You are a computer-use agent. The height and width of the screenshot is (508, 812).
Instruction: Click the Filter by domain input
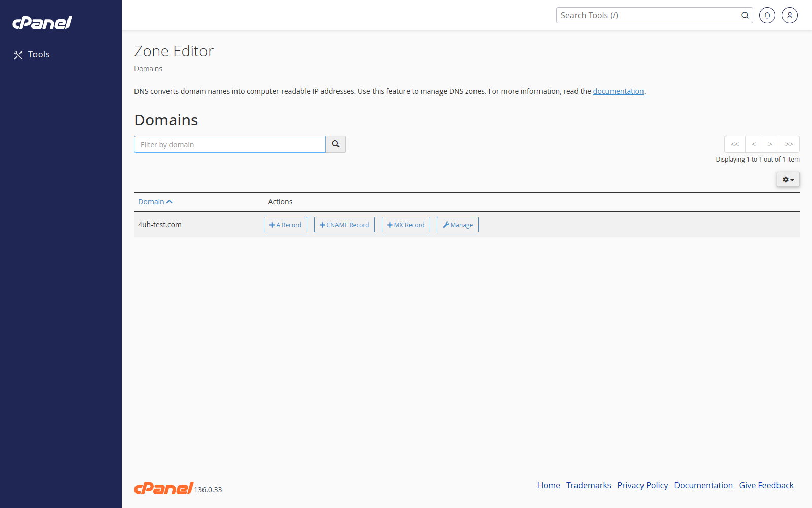click(230, 144)
